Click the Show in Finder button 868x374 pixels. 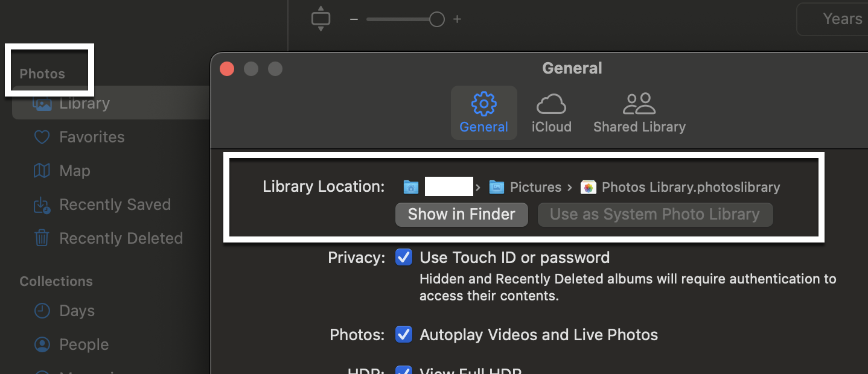coord(462,215)
